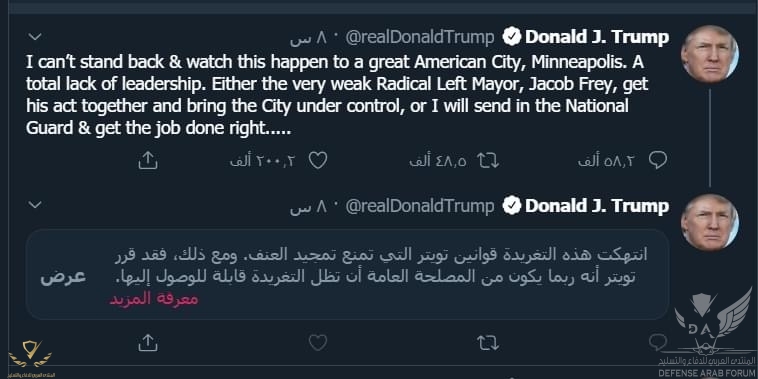
Task: Click the Donald J. Trump name on the second tweet
Action: [597, 206]
